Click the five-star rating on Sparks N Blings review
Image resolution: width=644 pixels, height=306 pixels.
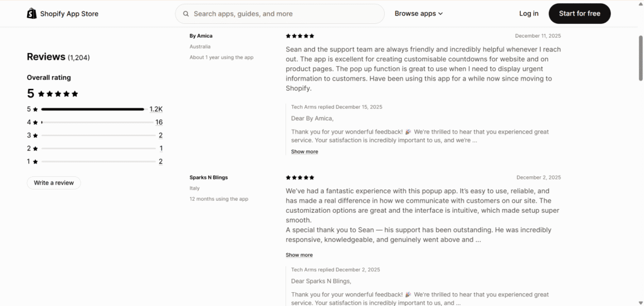(300, 178)
